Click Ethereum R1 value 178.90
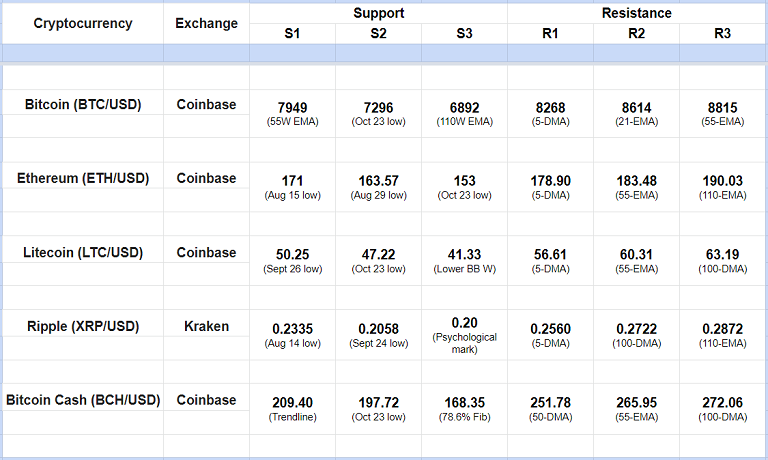This screenshot has width=768, height=460. coord(551,180)
